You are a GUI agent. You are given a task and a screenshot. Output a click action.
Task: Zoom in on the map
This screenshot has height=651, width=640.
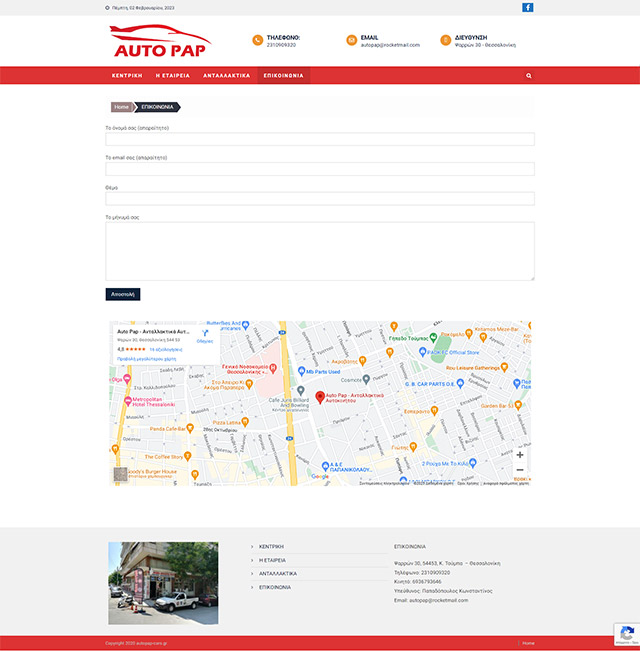click(520, 455)
